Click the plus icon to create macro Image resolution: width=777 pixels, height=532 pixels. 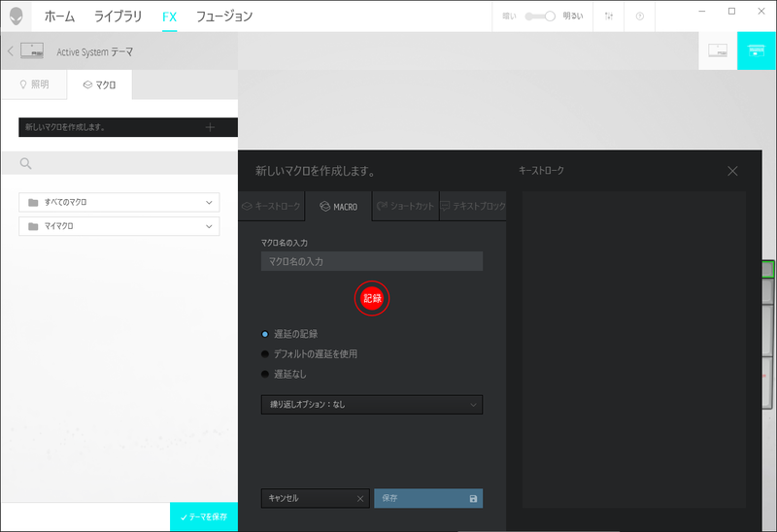210,127
